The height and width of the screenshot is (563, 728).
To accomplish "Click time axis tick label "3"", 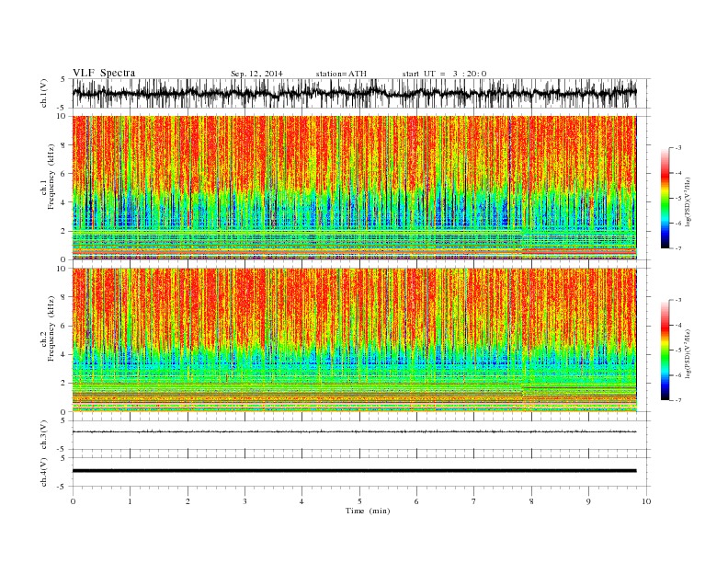I will (245, 501).
